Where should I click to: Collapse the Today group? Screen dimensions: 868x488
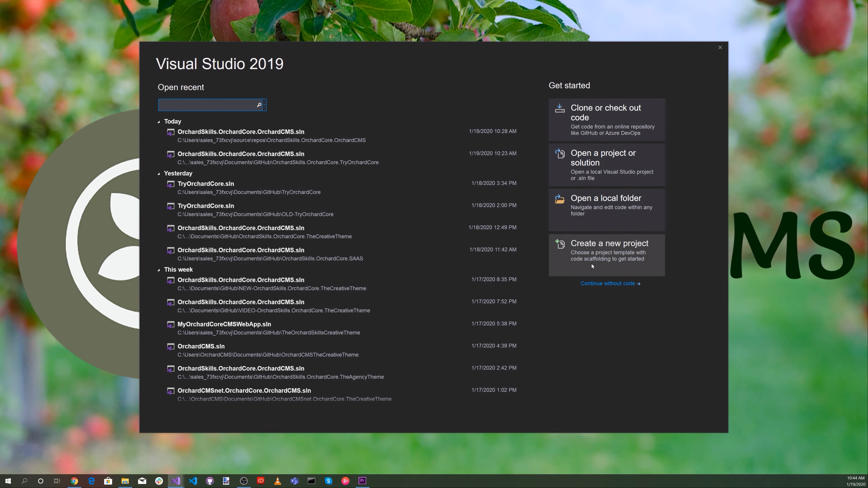click(x=159, y=122)
